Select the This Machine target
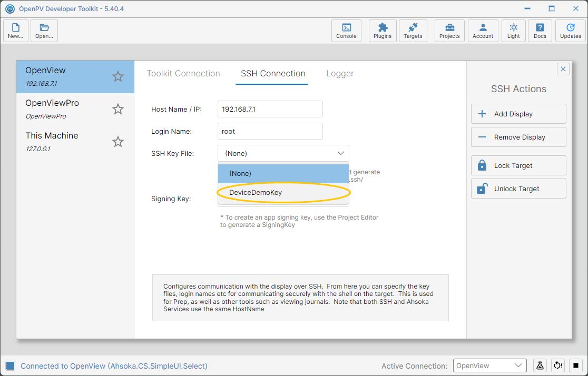 coord(75,142)
